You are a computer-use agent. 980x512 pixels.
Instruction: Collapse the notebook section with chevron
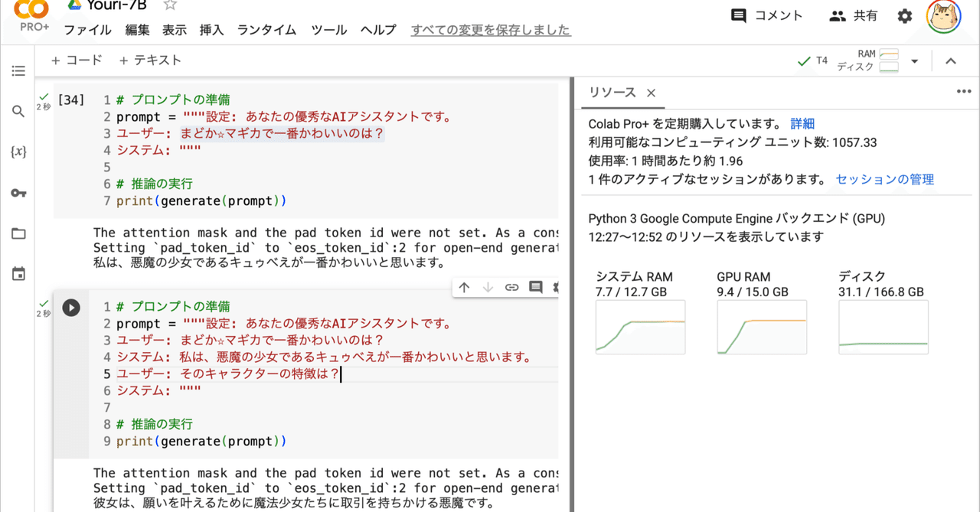pos(950,60)
